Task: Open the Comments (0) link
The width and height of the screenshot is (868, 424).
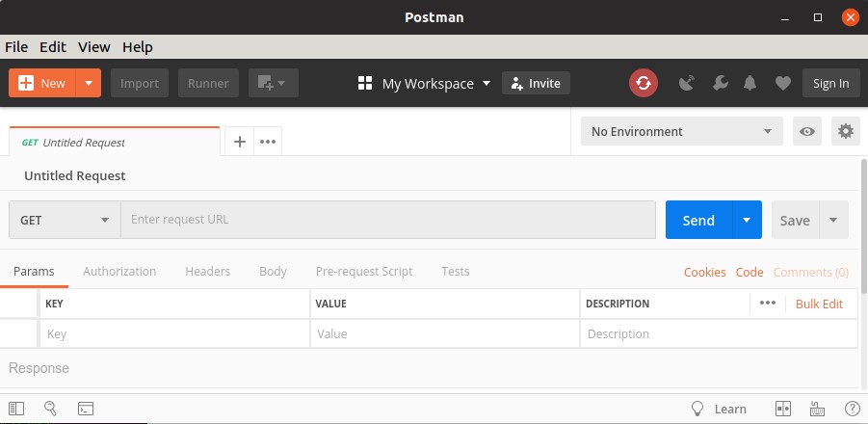Action: pos(811,273)
